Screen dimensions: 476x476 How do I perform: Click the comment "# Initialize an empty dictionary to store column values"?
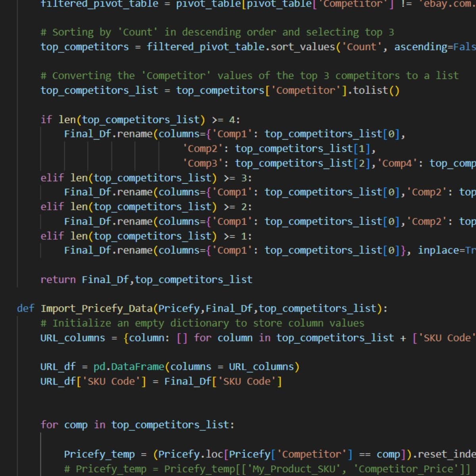click(x=202, y=323)
